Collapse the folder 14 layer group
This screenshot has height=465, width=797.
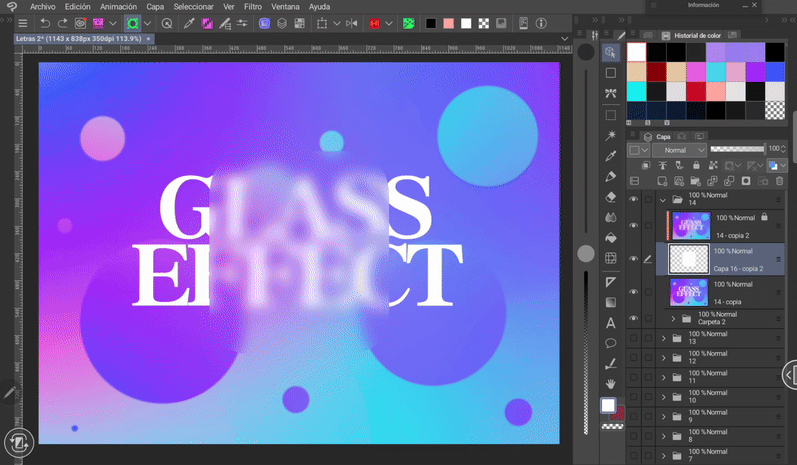point(663,200)
